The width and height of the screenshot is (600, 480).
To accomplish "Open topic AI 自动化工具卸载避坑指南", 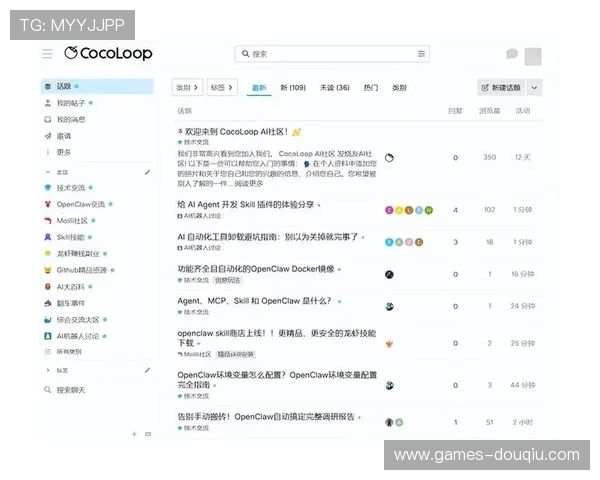I will (x=267, y=237).
